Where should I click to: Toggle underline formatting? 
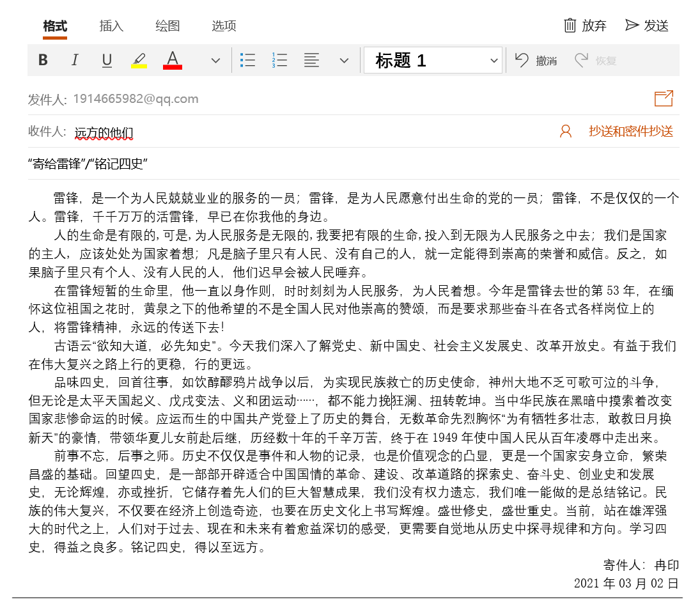click(107, 61)
